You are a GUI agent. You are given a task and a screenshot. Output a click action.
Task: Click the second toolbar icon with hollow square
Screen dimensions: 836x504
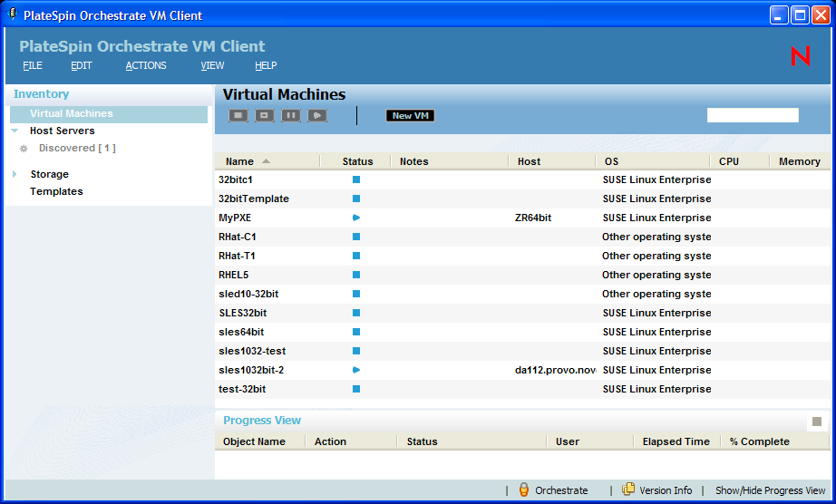(264, 116)
